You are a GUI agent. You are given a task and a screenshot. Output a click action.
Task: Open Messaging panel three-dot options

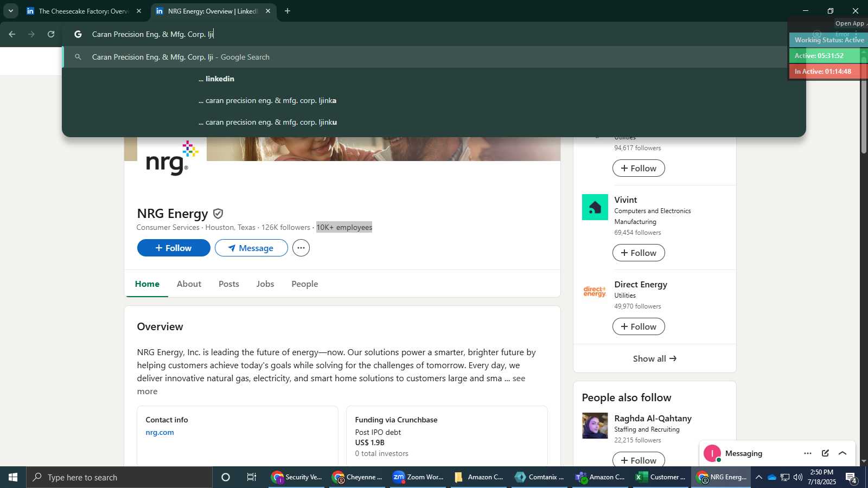pos(808,453)
